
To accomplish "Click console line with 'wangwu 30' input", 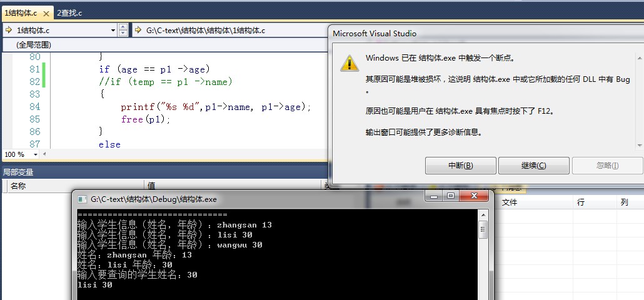I will click(x=169, y=245).
